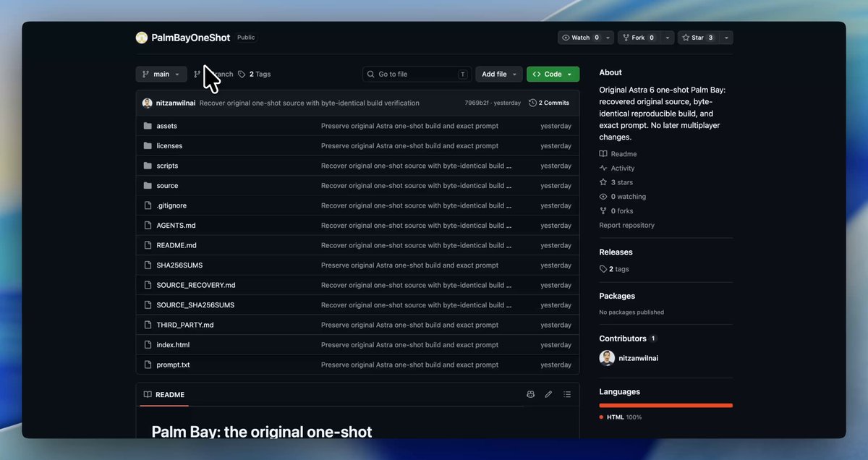868x460 pixels.
Task: Open the SOURCE_SHA256SUMS file
Action: (x=195, y=305)
